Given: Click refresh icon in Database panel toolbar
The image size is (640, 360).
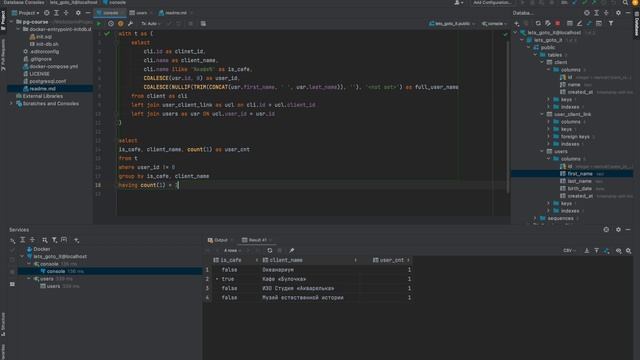Looking at the screenshot, I should (x=538, y=24).
